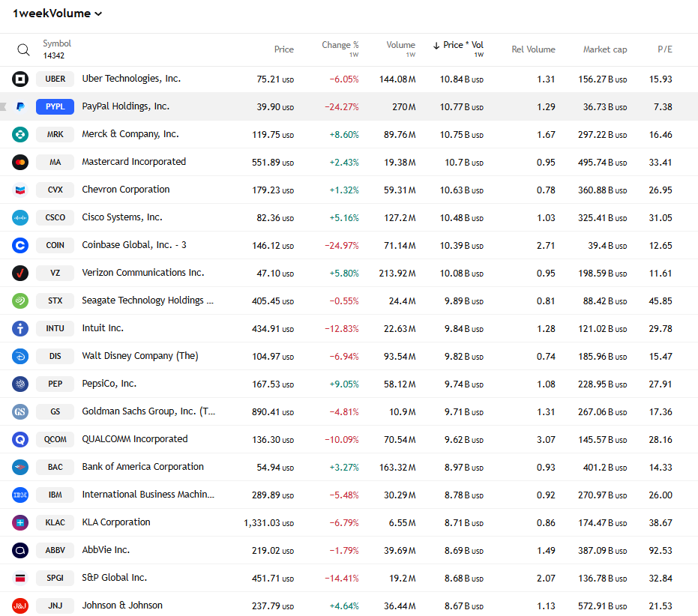Select the STX ticker badge
The height and width of the screenshot is (616, 698).
coord(55,301)
